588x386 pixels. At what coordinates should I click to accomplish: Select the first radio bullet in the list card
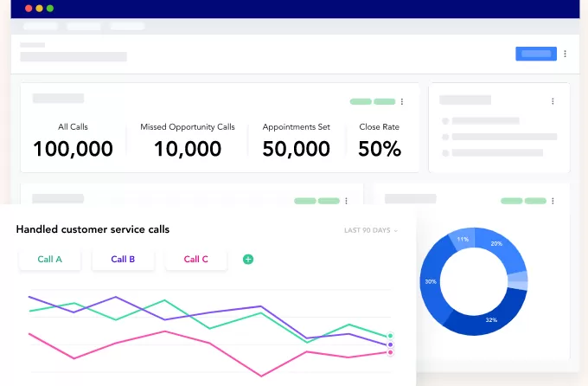click(x=445, y=121)
